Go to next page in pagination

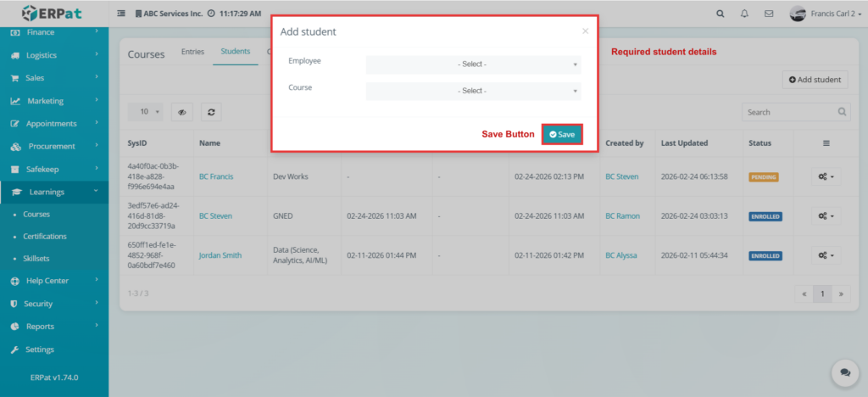click(x=842, y=294)
